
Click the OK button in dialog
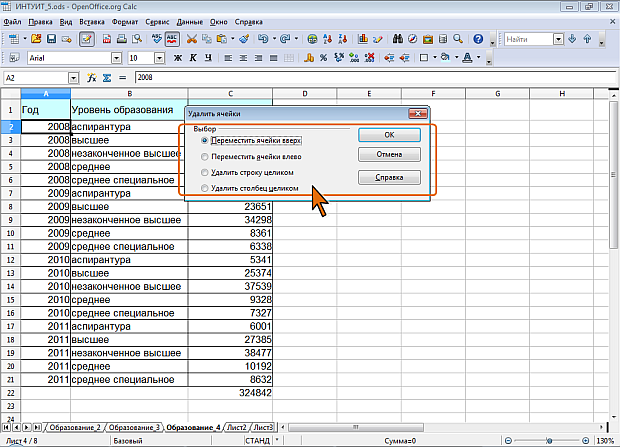click(388, 135)
